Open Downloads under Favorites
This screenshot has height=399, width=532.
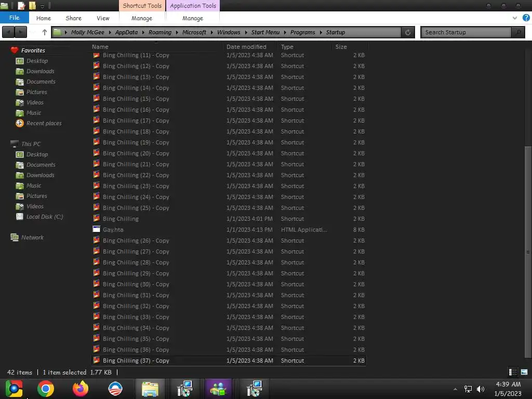[40, 71]
